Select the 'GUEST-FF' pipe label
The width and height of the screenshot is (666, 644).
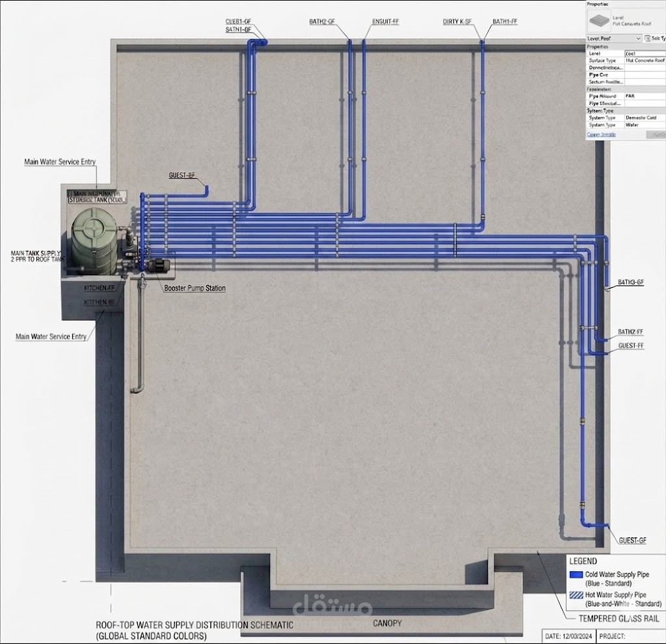[631, 346]
